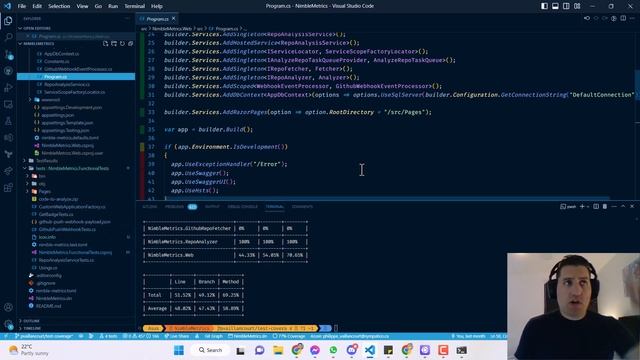640x360 pixels.
Task: Switch to the Comments panel tab
Action: 302,207
